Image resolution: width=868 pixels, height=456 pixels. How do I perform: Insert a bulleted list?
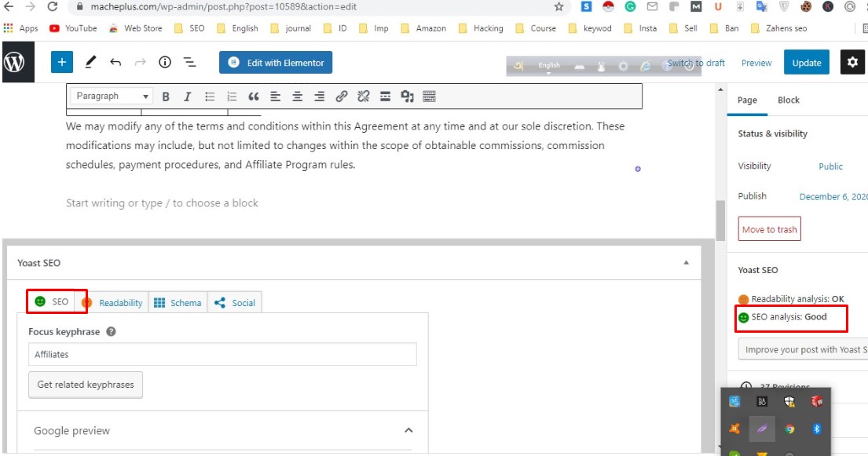click(208, 96)
